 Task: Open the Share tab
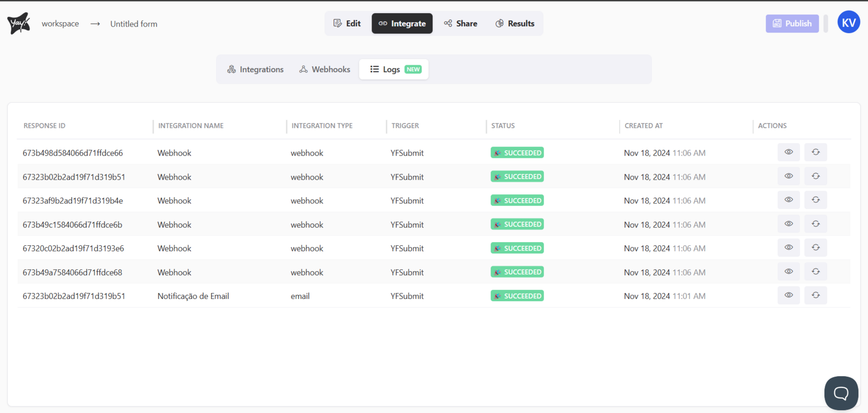click(461, 23)
